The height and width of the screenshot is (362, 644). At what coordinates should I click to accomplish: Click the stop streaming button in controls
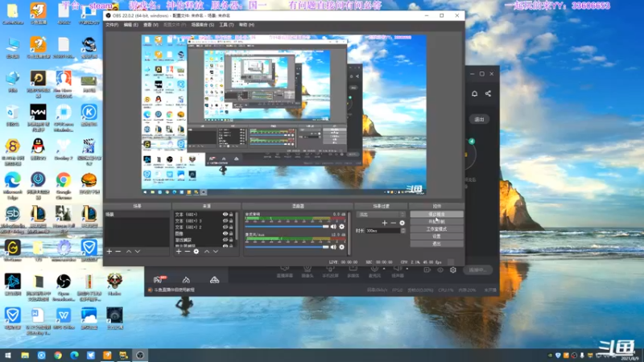coord(436,214)
